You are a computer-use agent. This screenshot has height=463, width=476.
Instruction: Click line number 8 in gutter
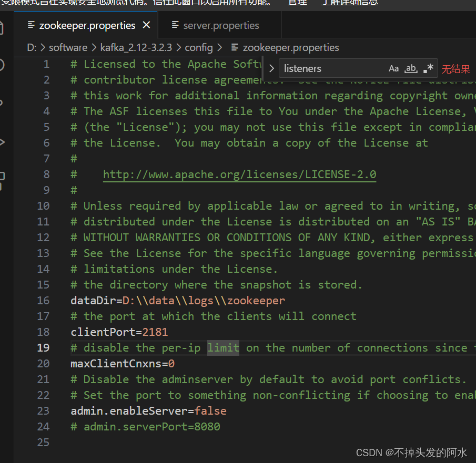[x=46, y=174]
